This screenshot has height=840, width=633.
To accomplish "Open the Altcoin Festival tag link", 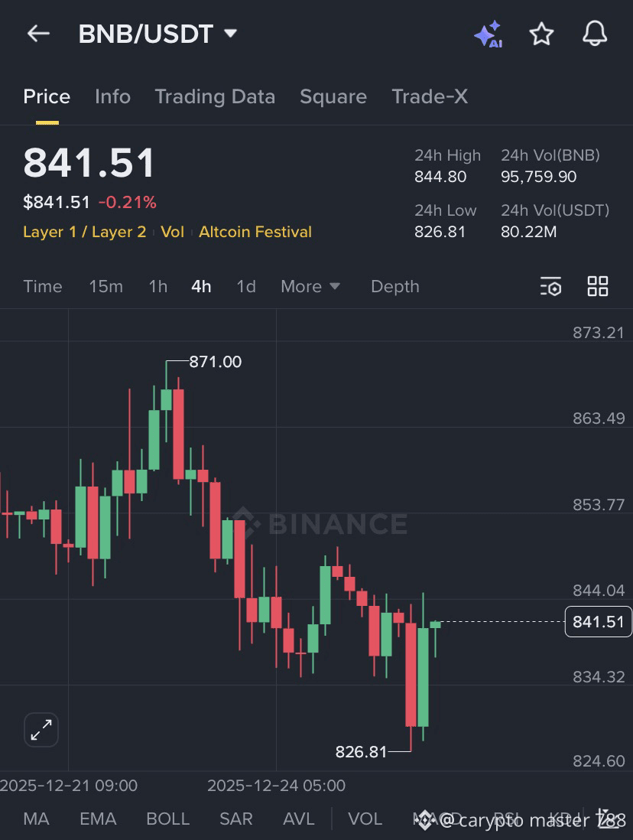I will [x=255, y=232].
